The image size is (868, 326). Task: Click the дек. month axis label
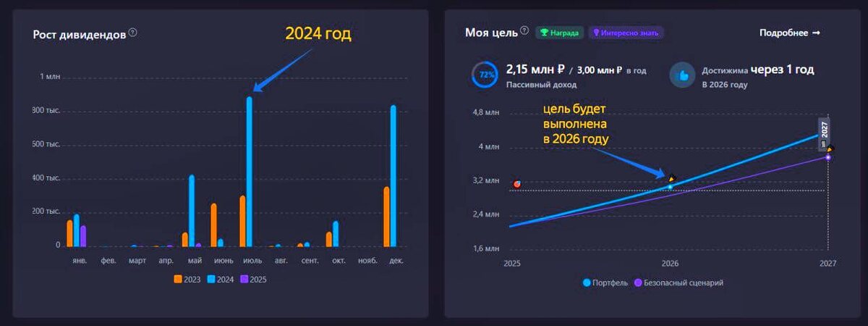(x=396, y=260)
